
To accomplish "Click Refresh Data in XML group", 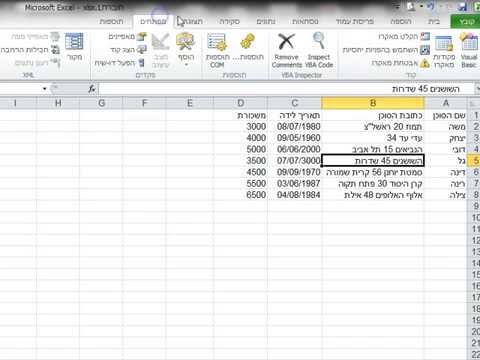I will pyautogui.click(x=37, y=63).
